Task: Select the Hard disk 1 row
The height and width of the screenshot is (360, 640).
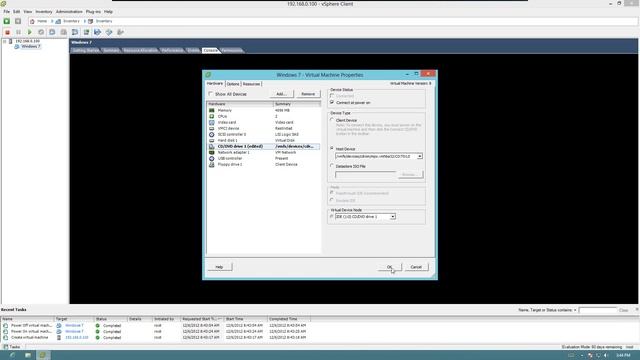Action: (263, 140)
